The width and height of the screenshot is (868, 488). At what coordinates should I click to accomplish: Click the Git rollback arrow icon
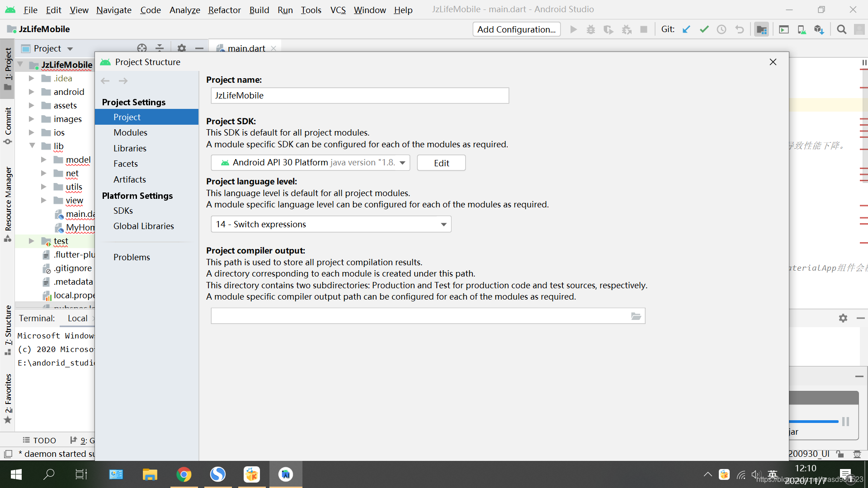click(740, 29)
